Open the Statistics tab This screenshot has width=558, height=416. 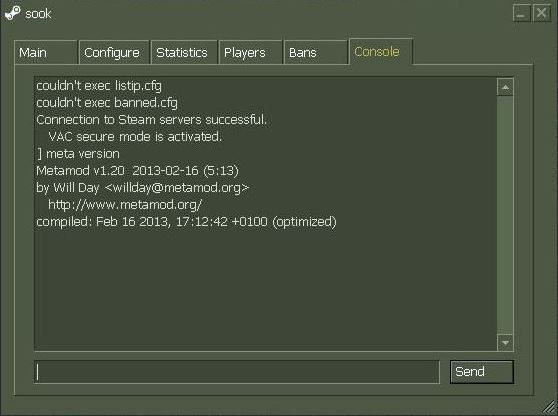[184, 52]
